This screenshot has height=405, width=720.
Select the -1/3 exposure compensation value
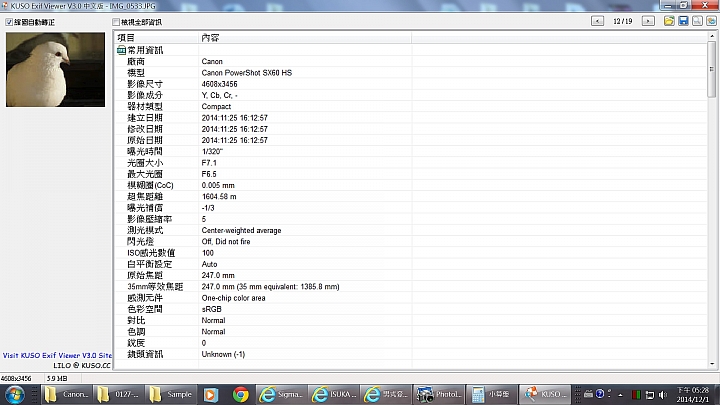[x=208, y=208]
